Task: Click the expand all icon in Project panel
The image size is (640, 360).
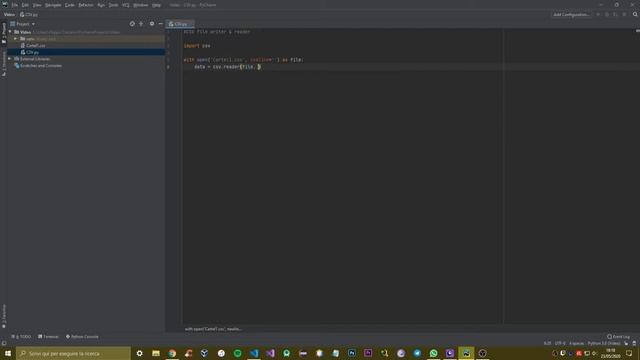Action: click(141, 24)
